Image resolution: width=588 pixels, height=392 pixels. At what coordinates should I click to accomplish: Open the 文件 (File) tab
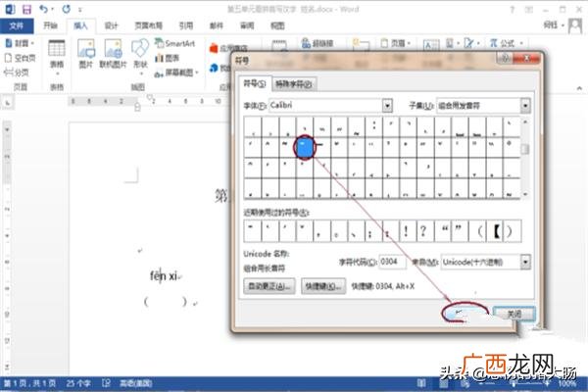[x=17, y=25]
